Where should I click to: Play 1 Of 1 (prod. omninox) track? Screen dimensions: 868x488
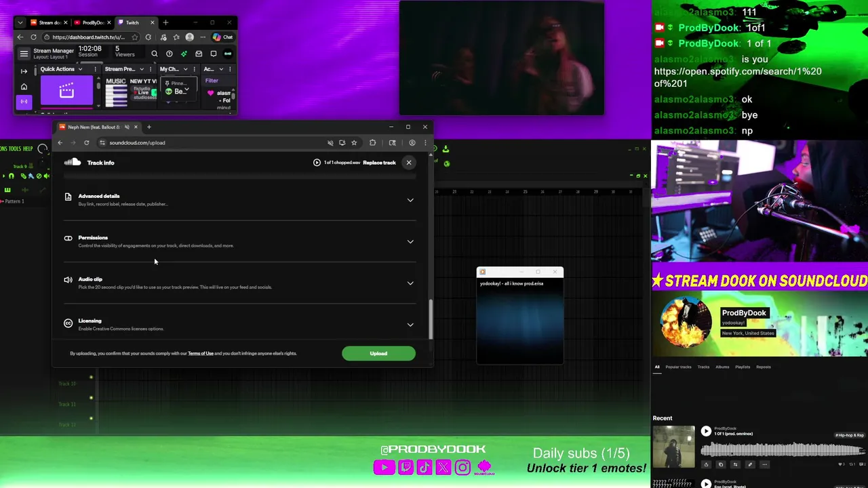pyautogui.click(x=706, y=431)
